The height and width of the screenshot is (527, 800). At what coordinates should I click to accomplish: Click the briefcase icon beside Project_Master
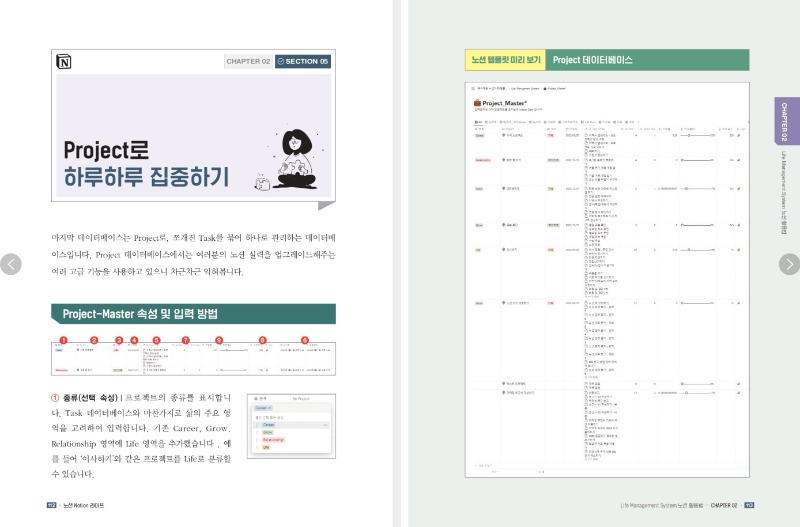tap(478, 103)
